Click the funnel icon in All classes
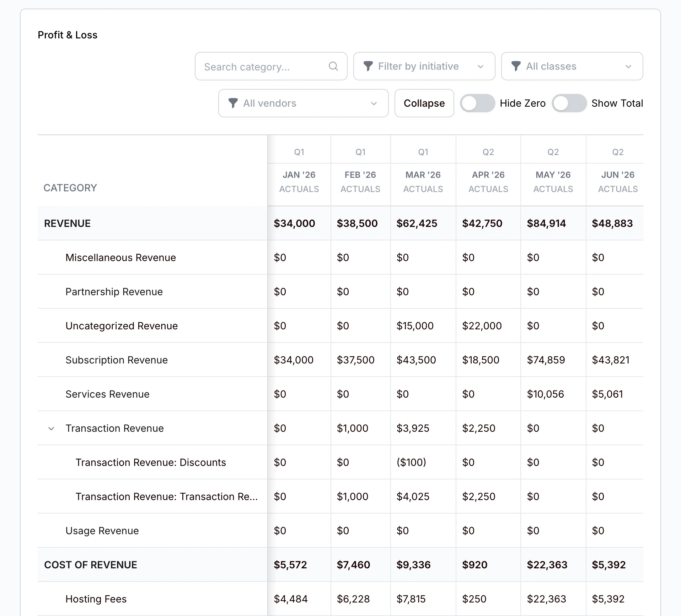This screenshot has height=616, width=681. click(x=516, y=66)
